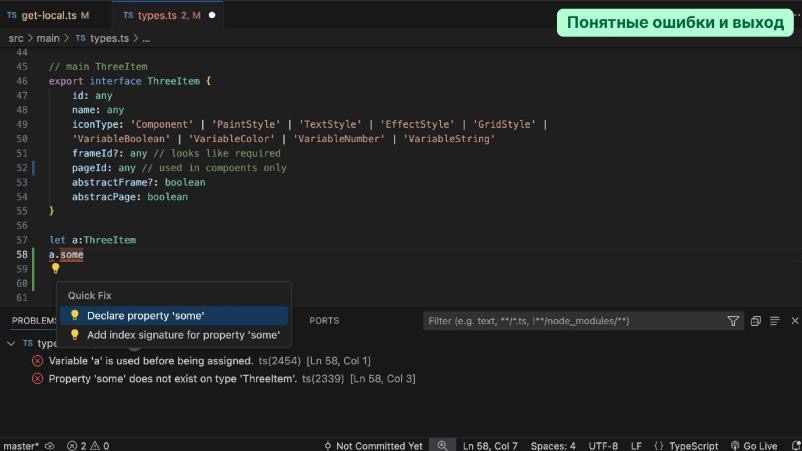
Task: Collapse the types.ts problems group
Action: tap(11, 344)
